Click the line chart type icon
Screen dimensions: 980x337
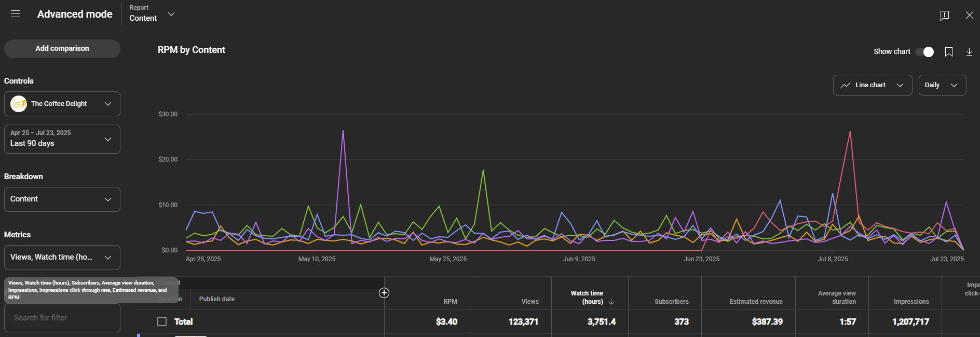tap(845, 85)
